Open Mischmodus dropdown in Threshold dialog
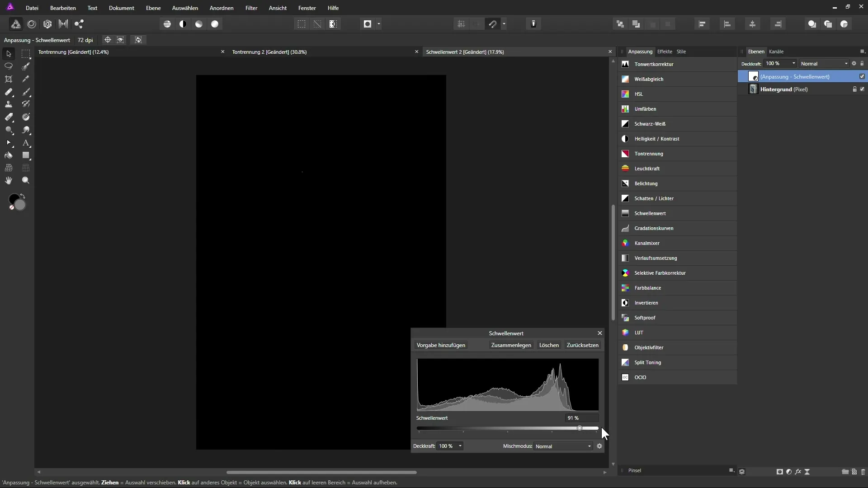Screen dimensions: 868x488 click(x=563, y=446)
